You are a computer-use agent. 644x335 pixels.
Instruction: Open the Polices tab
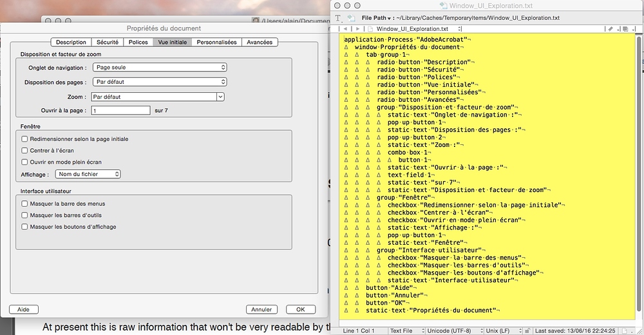[x=138, y=42]
